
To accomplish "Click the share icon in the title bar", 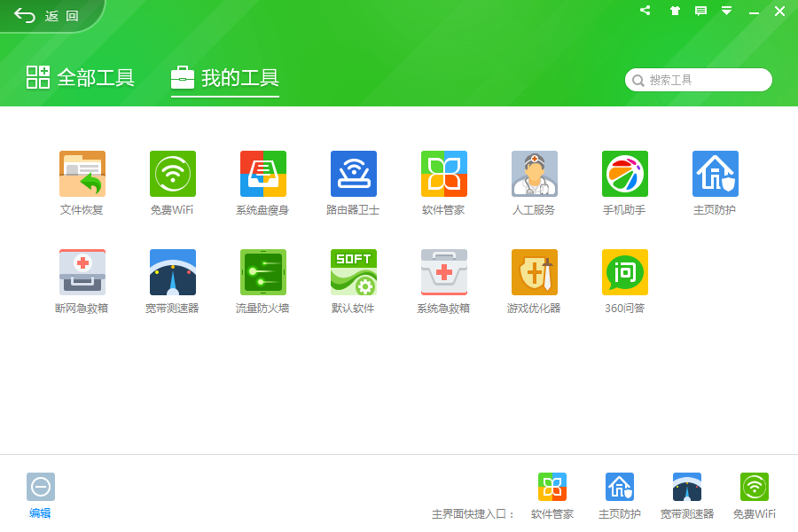I will [x=645, y=10].
